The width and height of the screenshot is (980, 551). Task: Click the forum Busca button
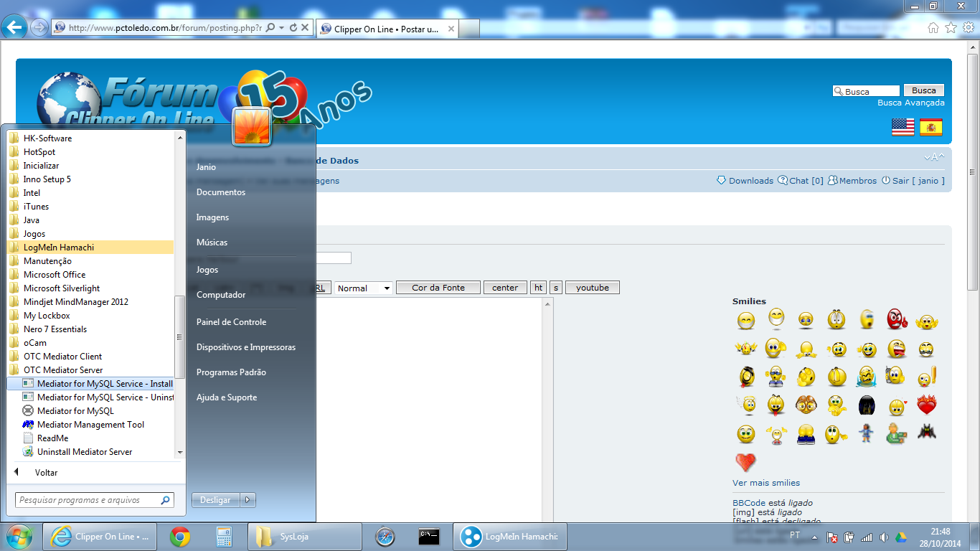click(924, 90)
